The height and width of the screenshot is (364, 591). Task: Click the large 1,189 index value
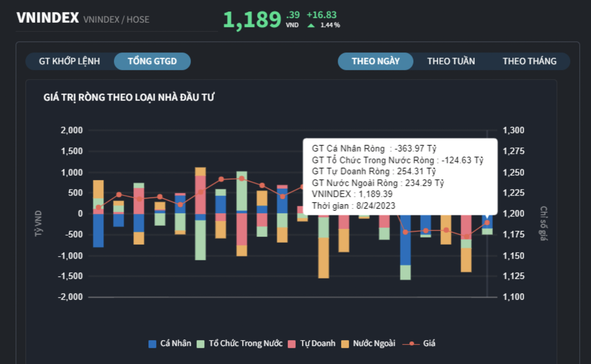point(252,20)
